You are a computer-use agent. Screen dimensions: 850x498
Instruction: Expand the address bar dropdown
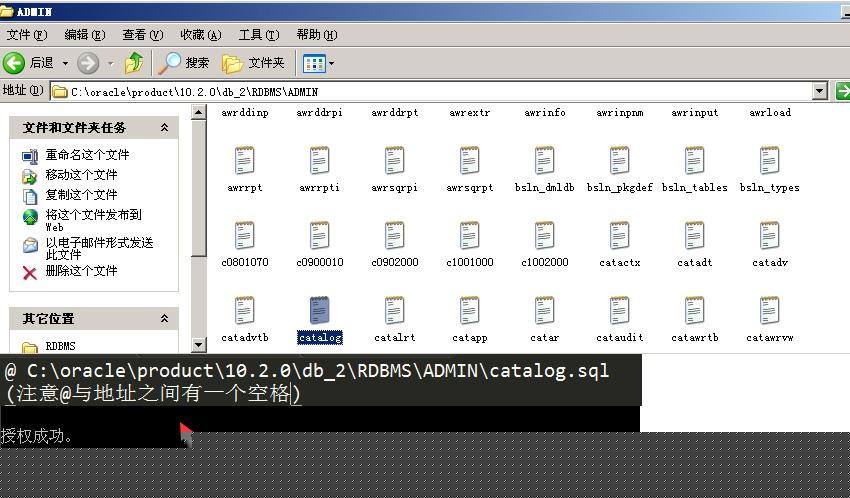pyautogui.click(x=821, y=91)
